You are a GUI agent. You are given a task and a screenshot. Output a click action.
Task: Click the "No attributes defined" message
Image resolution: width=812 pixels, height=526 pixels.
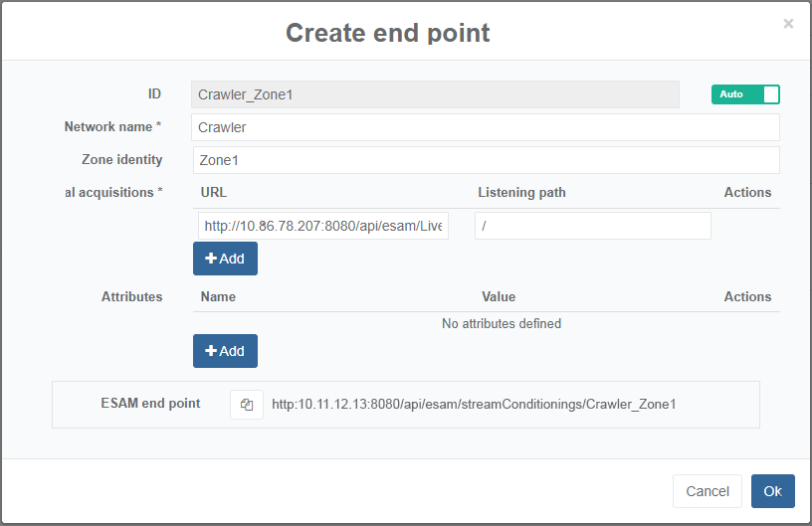click(502, 323)
